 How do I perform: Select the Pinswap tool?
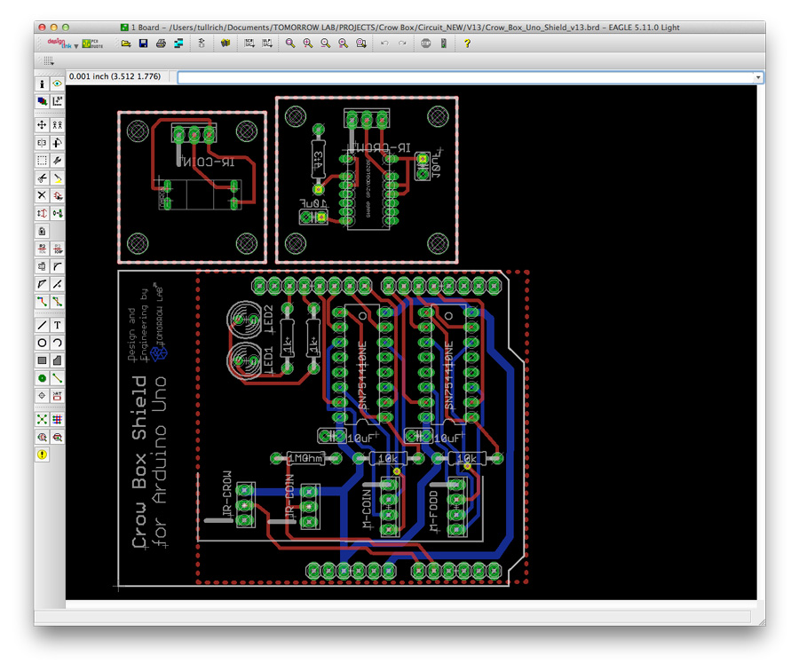[42, 213]
